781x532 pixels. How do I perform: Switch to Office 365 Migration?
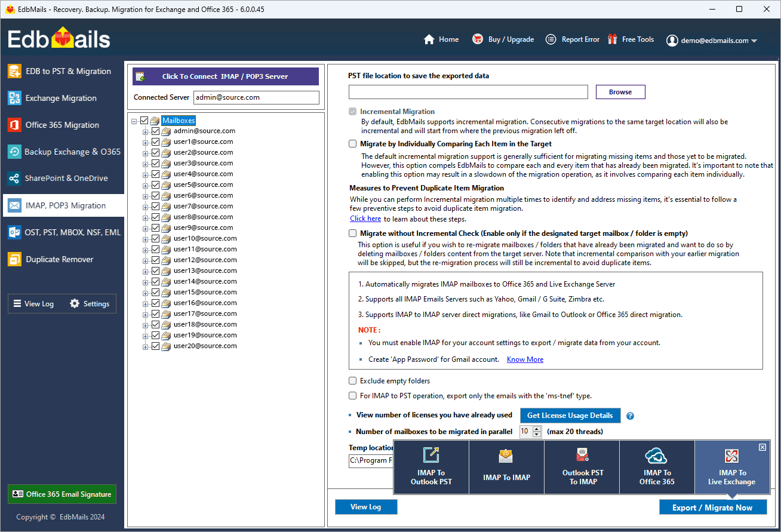click(x=62, y=125)
